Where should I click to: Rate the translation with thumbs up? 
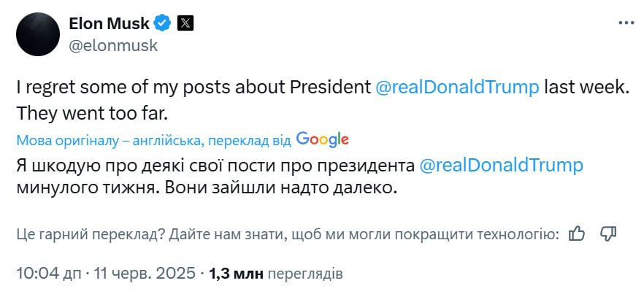point(577,233)
